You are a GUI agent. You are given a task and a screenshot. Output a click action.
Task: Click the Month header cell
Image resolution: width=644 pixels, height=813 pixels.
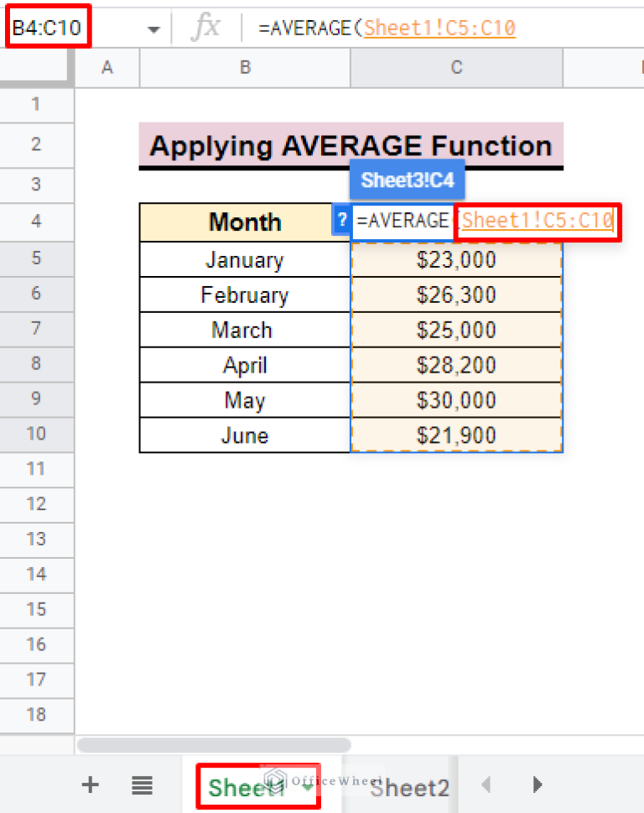245,222
